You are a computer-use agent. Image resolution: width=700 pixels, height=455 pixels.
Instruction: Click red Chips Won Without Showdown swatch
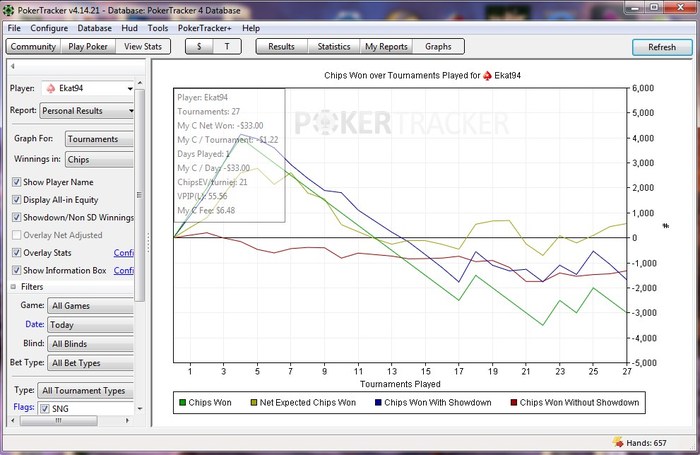[x=514, y=403]
